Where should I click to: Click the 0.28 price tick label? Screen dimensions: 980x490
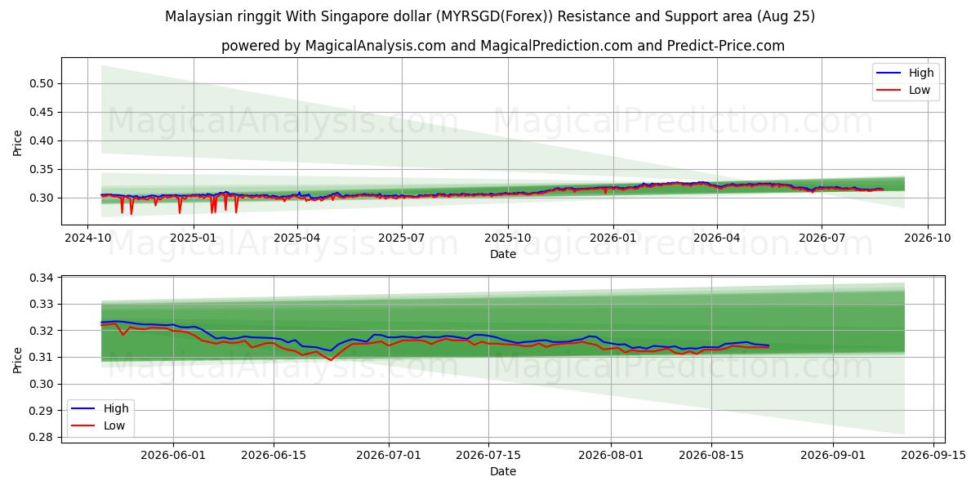[42, 437]
